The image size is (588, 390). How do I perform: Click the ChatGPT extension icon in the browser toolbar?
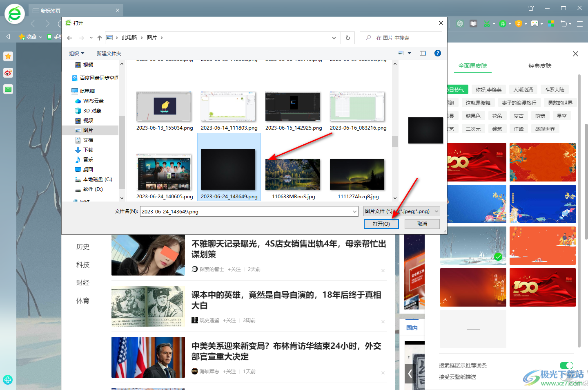click(x=460, y=24)
